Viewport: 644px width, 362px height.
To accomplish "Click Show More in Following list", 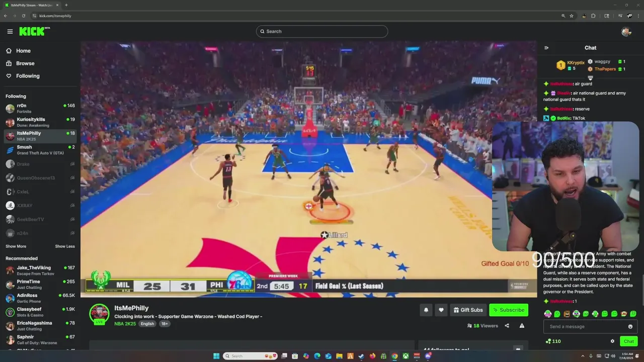I will tap(16, 246).
